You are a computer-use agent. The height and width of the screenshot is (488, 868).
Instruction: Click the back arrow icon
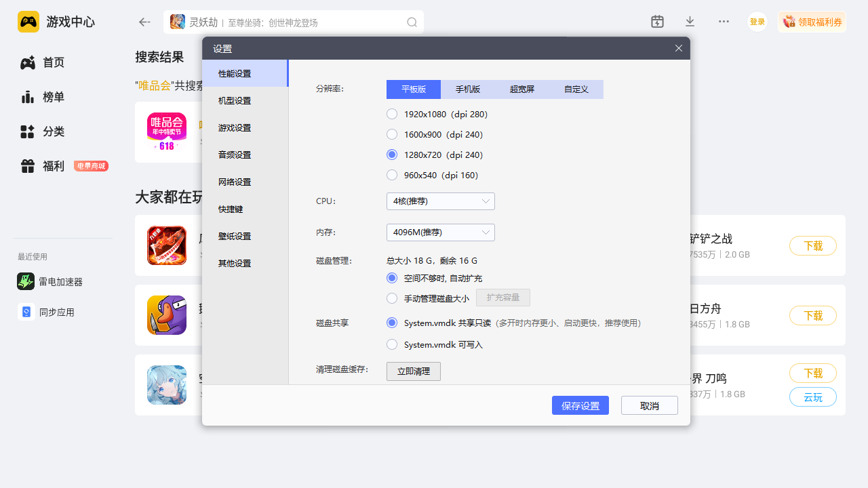coord(144,22)
